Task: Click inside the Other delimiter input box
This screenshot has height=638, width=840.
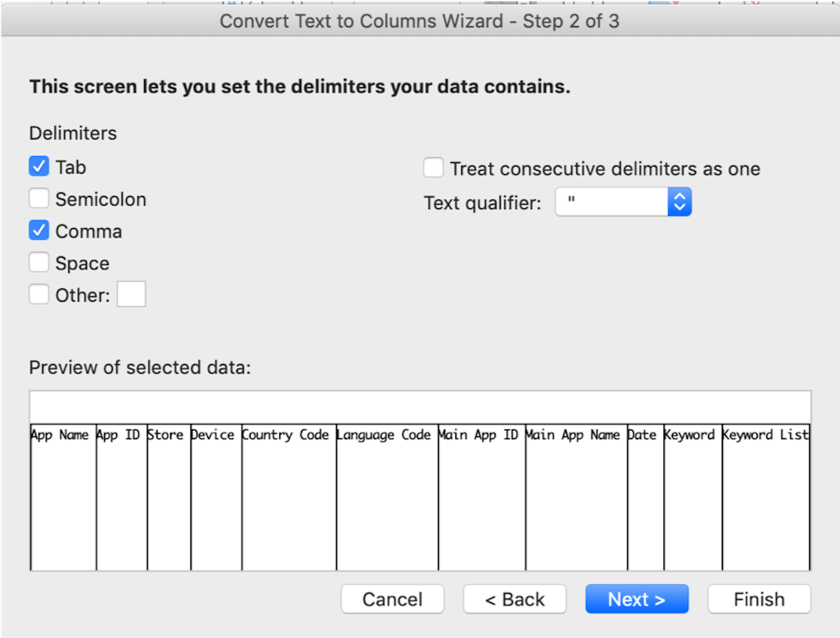Action: click(131, 294)
